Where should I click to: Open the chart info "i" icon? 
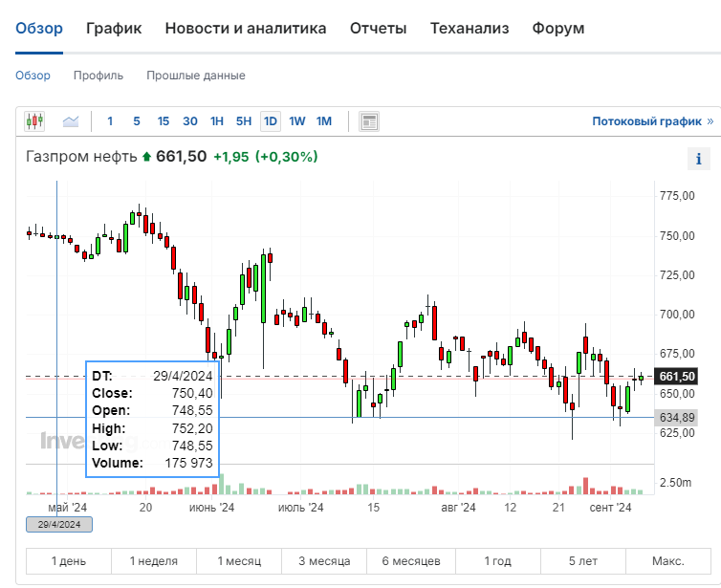(699, 159)
